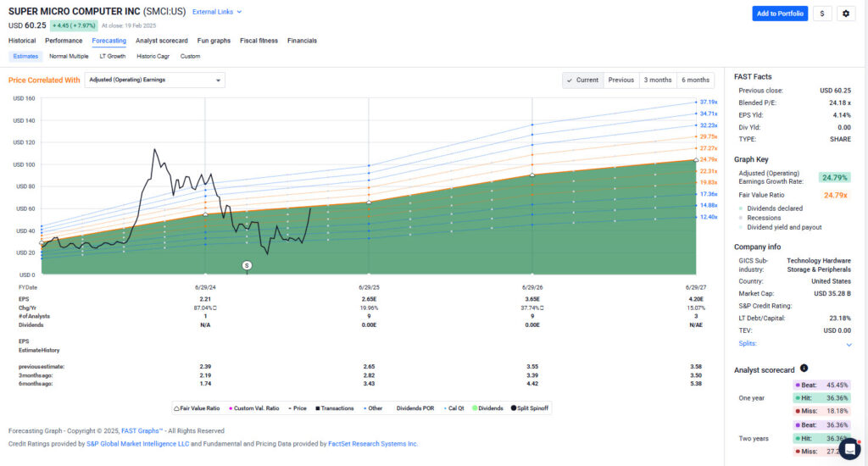Toggle Dividends declared in Graph Key
Image resolution: width=868 pixels, height=466 pixels.
[771, 208]
